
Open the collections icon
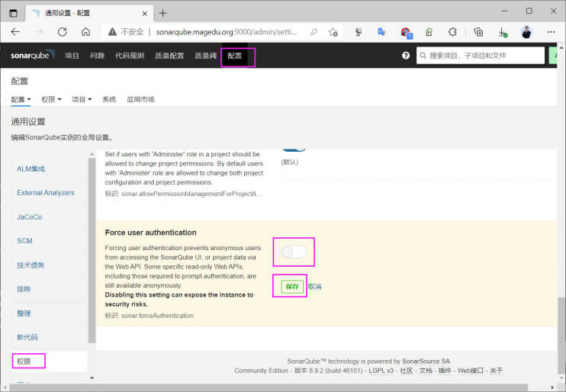478,32
